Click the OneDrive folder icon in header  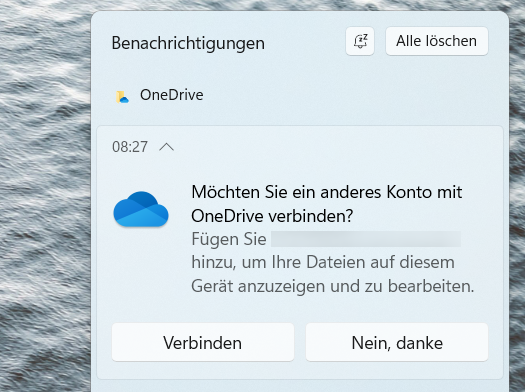tap(122, 96)
